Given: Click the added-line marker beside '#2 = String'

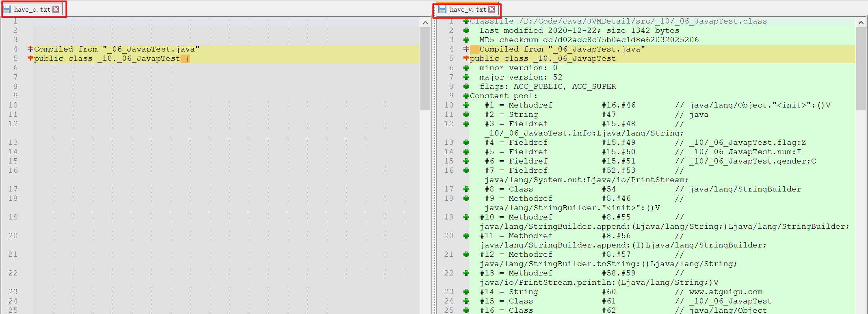Looking at the screenshot, I should [x=466, y=114].
